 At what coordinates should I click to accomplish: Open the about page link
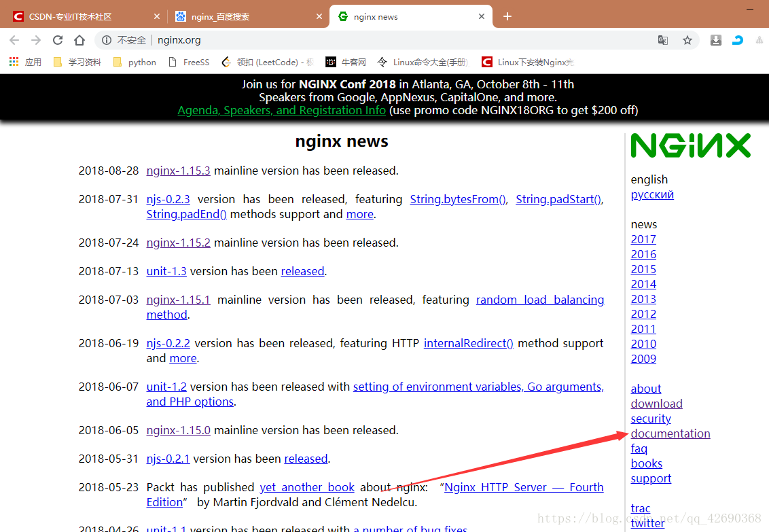click(x=646, y=389)
